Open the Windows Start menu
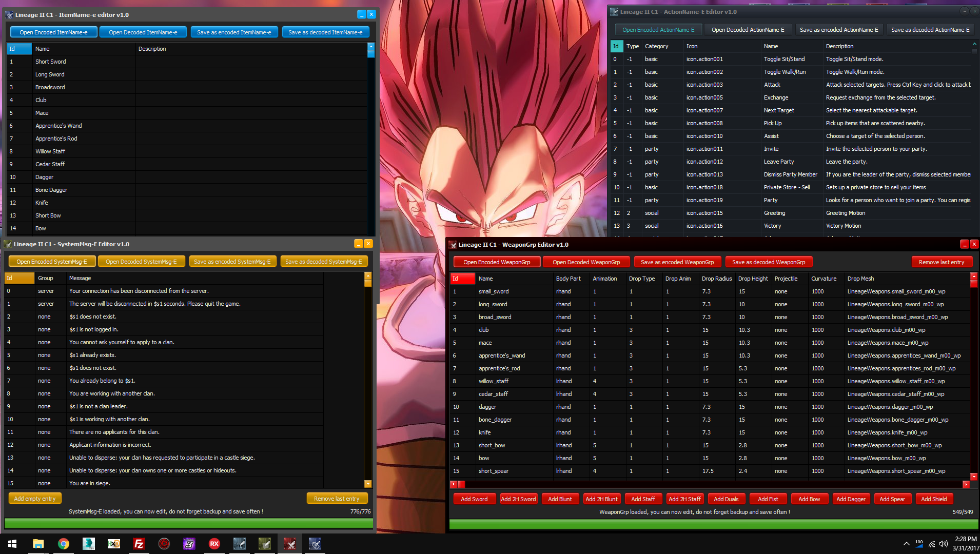 click(x=12, y=544)
